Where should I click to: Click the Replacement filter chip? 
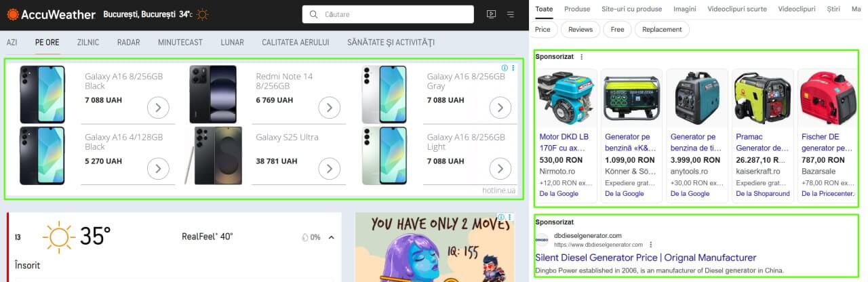pyautogui.click(x=663, y=29)
